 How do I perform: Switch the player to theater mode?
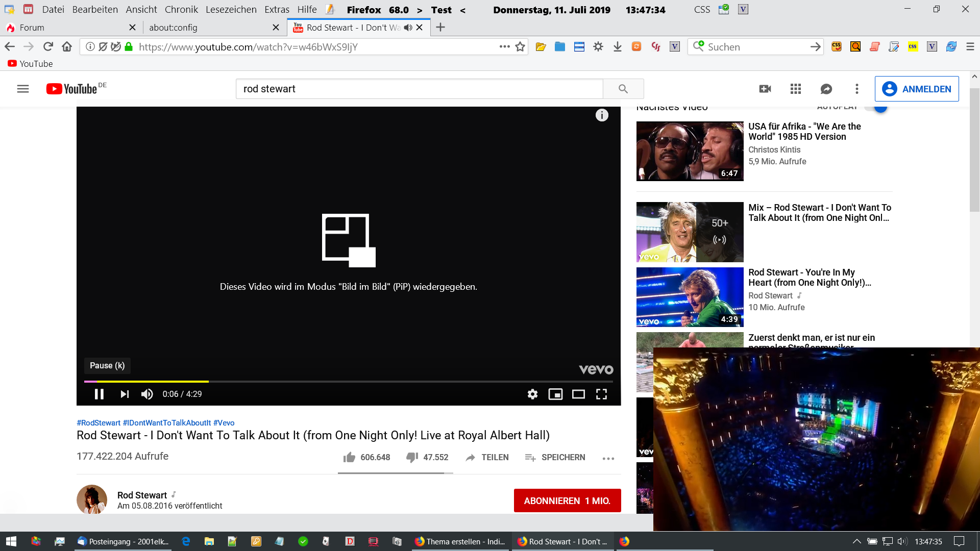(x=578, y=394)
